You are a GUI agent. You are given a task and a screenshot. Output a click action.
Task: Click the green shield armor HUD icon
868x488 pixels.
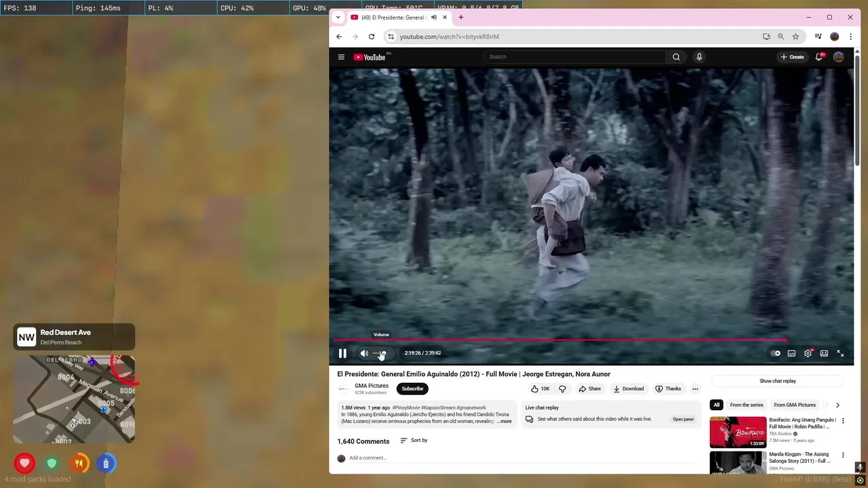point(52,464)
